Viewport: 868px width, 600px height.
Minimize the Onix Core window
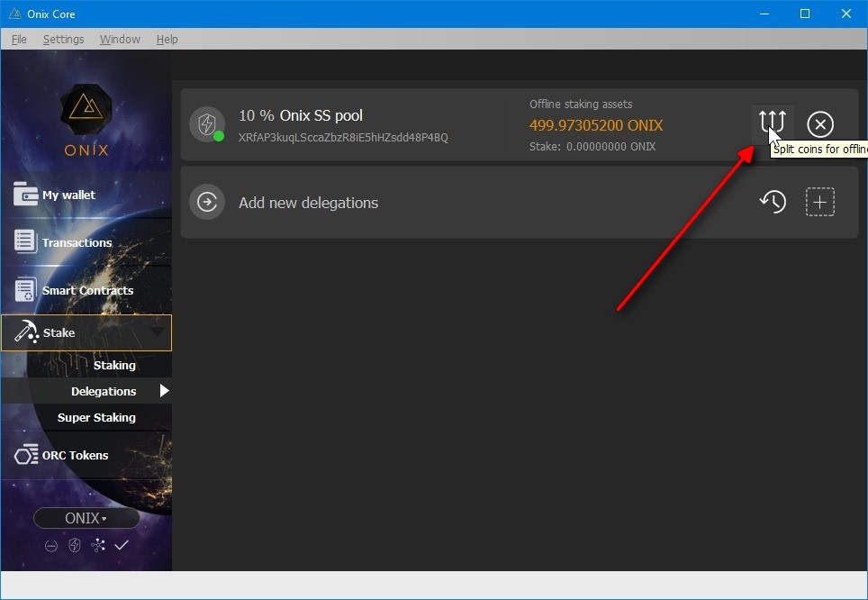coord(764,14)
